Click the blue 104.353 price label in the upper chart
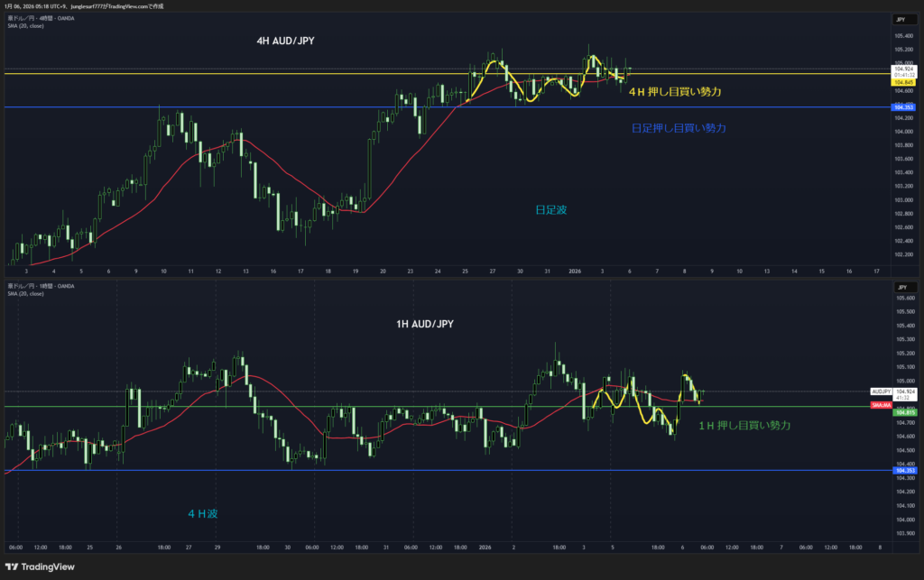The height and width of the screenshot is (580, 924). click(904, 107)
